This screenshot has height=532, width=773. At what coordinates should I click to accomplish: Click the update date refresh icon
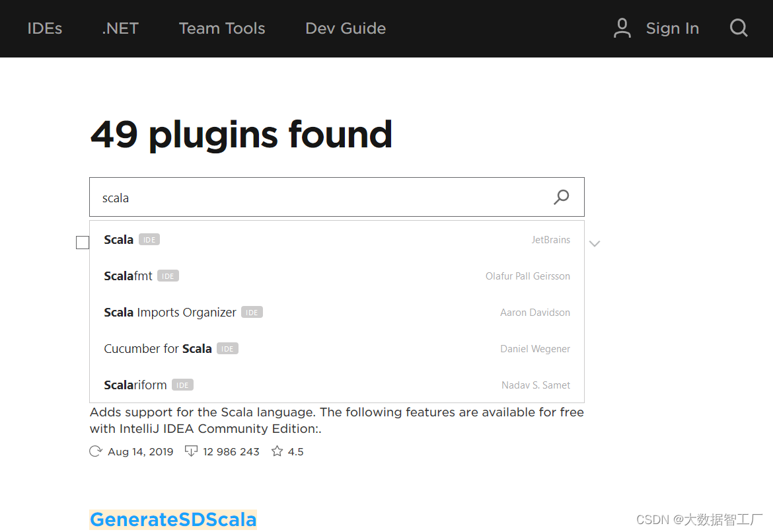(x=96, y=451)
